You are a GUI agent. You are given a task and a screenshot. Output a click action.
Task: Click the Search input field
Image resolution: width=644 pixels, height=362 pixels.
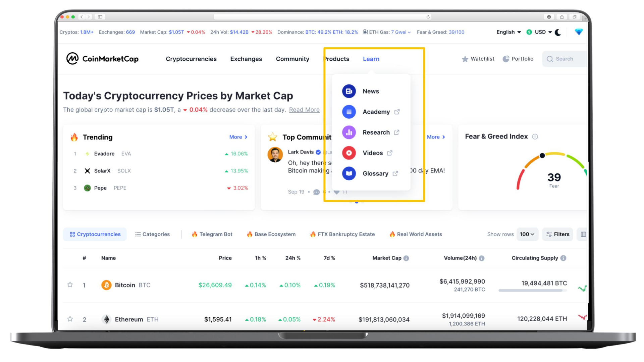click(564, 58)
